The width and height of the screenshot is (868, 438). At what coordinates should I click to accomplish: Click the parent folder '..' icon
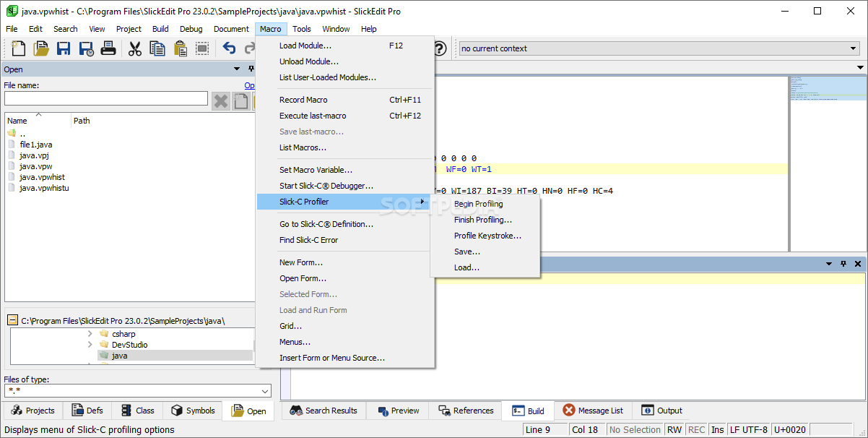pos(12,134)
